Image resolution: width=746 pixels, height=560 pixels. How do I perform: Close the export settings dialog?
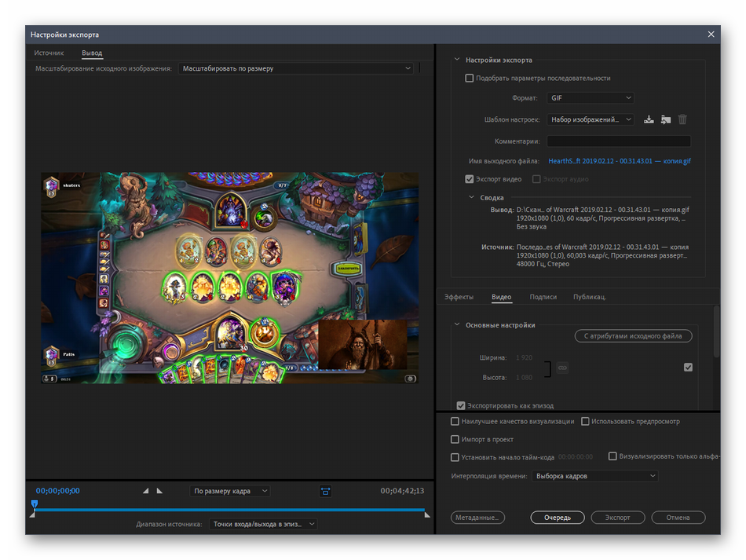point(711,35)
